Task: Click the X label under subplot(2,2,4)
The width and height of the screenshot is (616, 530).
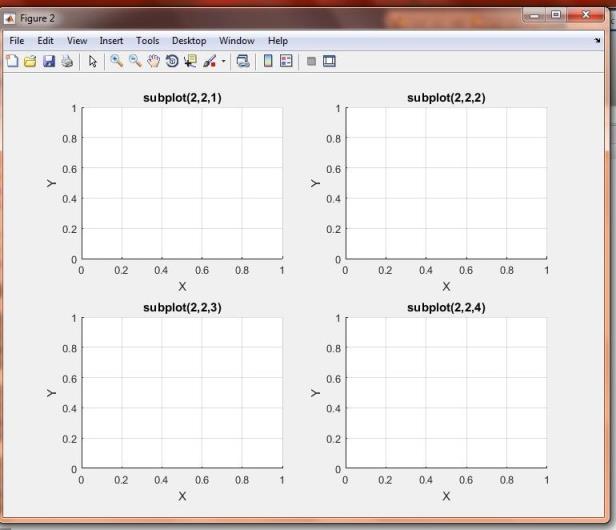Action: (x=446, y=496)
